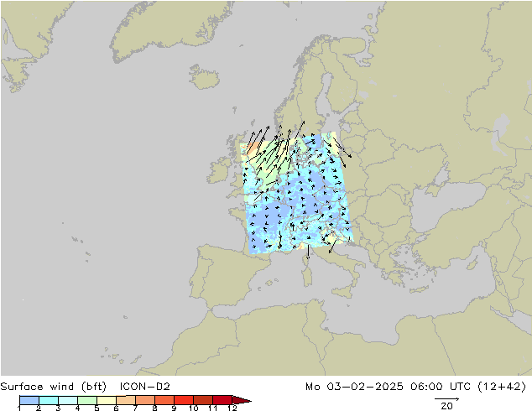Click the orange 8-9 bft legend swatch

(x=164, y=400)
